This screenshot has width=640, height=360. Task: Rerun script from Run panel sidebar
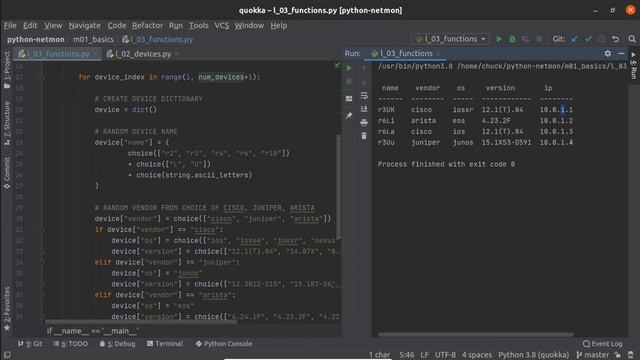349,69
